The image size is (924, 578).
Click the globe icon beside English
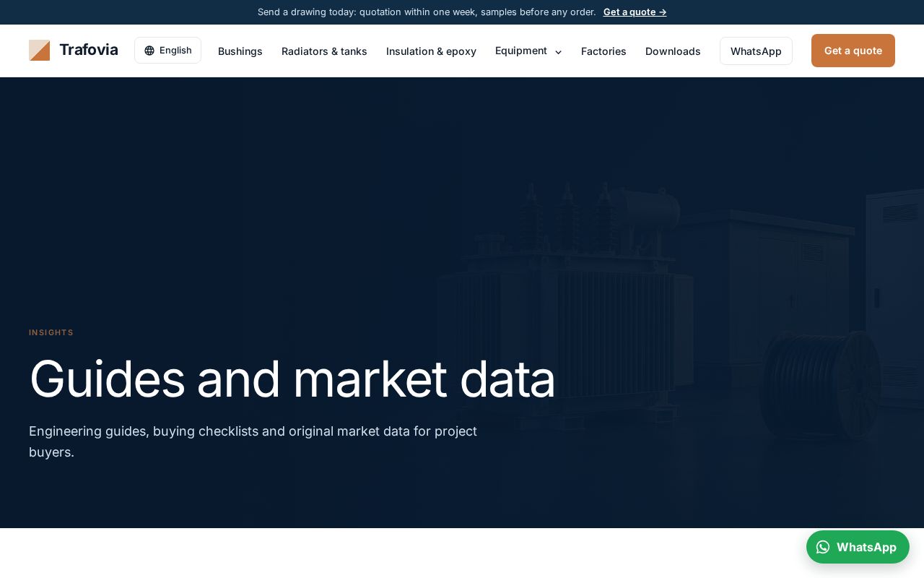149,51
